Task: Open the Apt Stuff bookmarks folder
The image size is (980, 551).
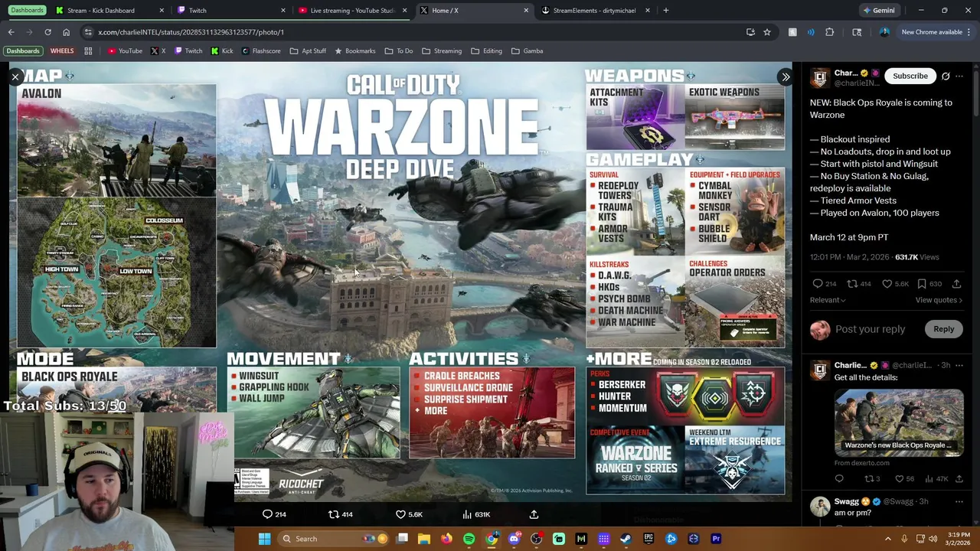Action: 308,51
